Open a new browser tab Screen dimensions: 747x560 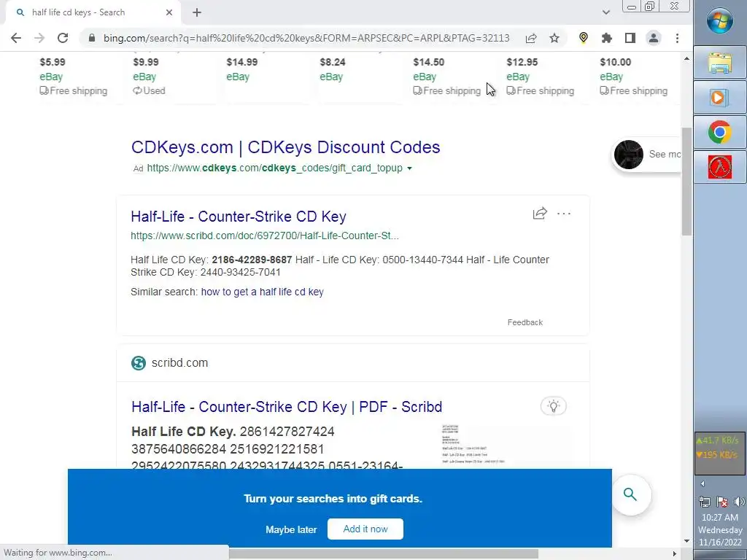click(x=197, y=12)
